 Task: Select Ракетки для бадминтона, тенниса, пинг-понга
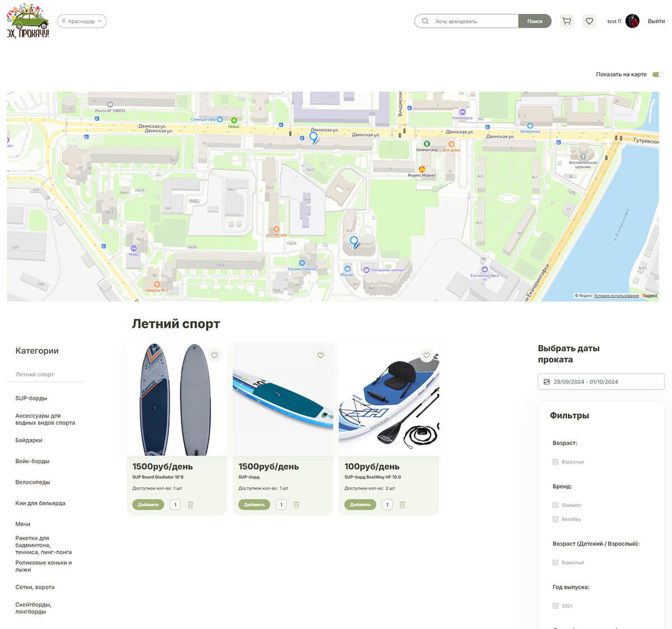44,545
